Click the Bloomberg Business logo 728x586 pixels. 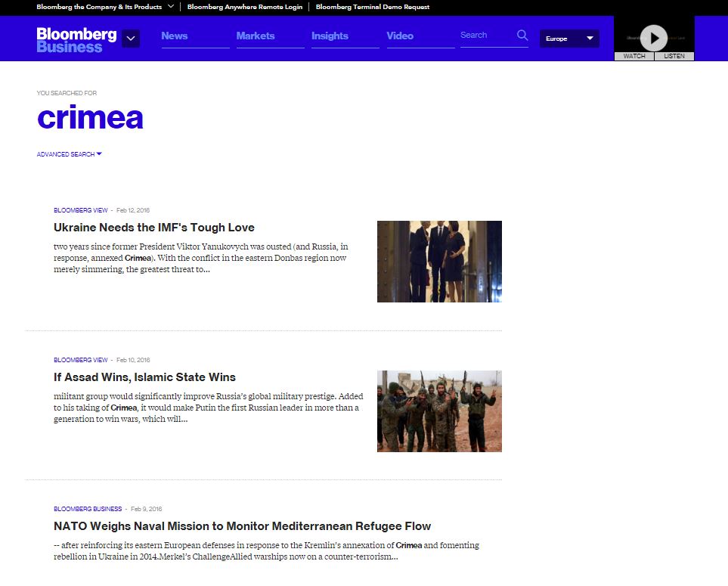click(x=76, y=40)
